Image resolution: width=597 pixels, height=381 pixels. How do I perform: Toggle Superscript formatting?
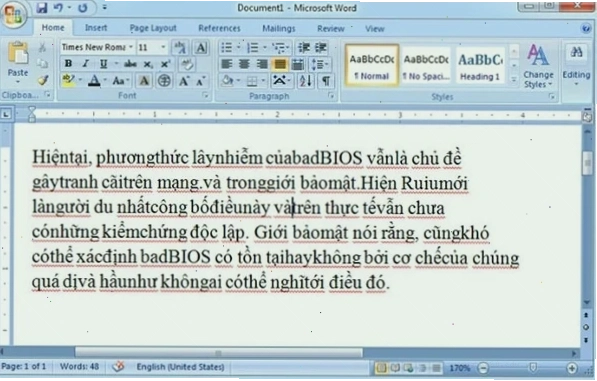click(x=165, y=64)
